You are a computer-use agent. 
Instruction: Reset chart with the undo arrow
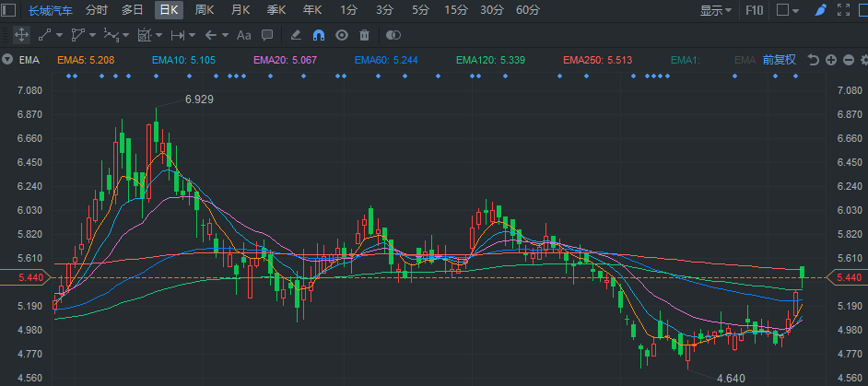[x=814, y=60]
